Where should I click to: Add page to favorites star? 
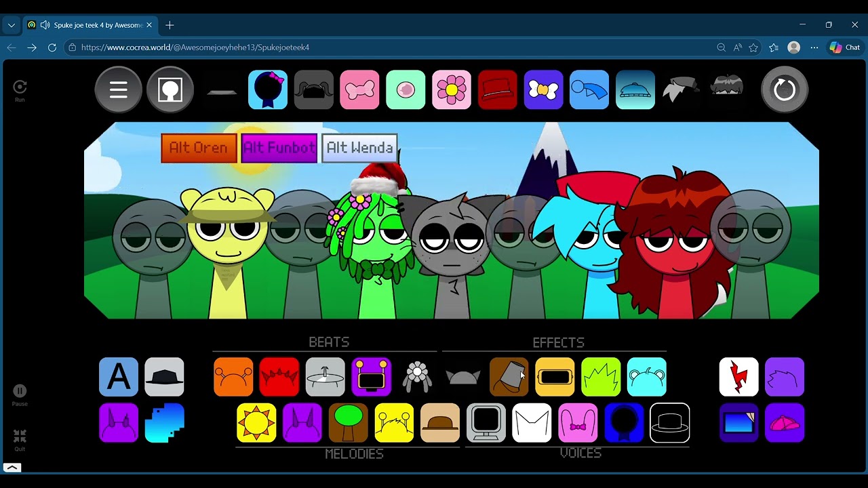click(753, 47)
